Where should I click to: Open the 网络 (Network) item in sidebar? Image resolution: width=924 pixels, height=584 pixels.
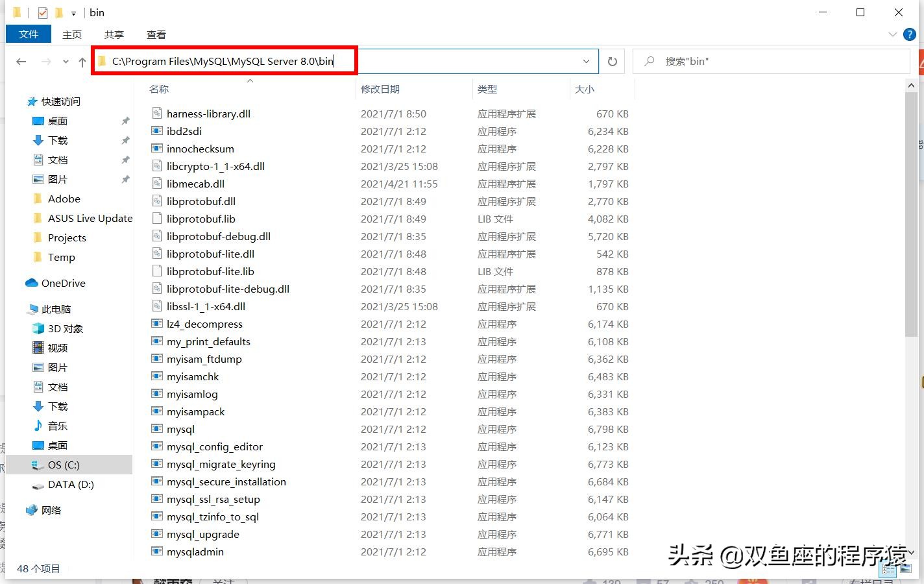point(51,510)
